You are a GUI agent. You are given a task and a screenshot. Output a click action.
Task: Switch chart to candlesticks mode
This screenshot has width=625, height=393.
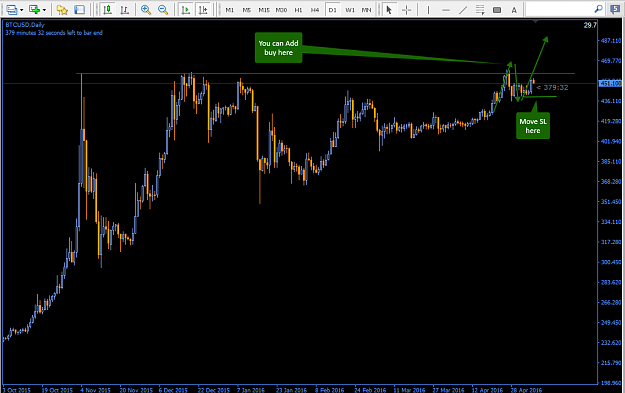point(107,10)
